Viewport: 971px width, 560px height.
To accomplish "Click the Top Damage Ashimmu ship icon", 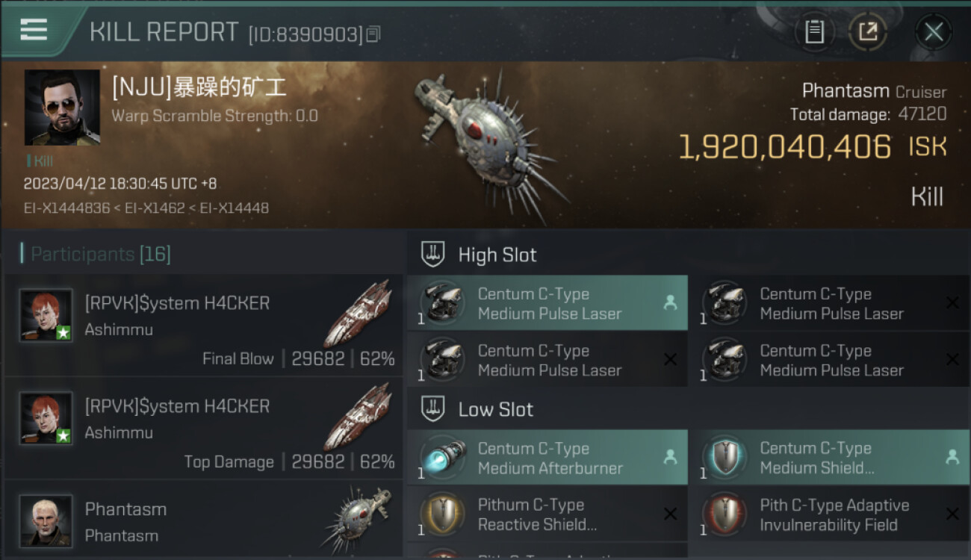I will pyautogui.click(x=359, y=417).
